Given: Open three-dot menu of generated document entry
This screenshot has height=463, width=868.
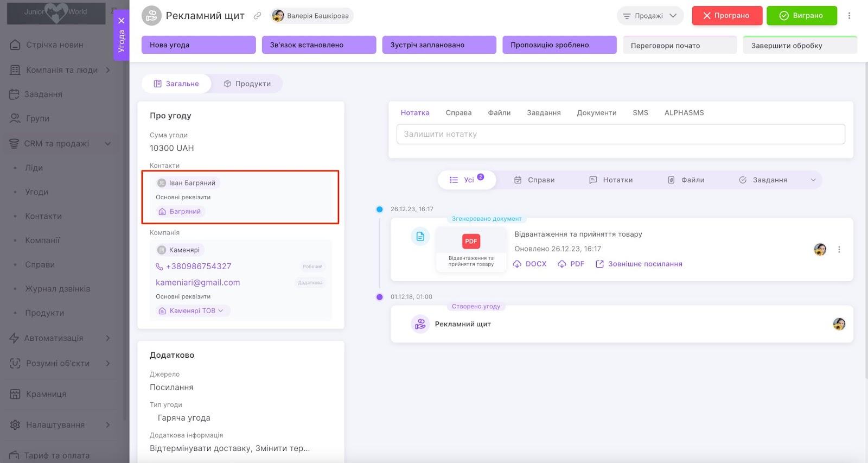Looking at the screenshot, I should (x=839, y=250).
